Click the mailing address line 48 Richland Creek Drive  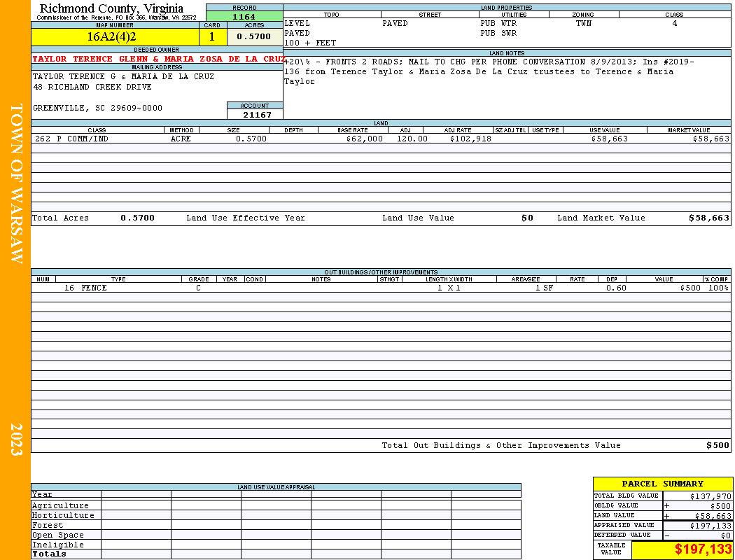(x=92, y=87)
